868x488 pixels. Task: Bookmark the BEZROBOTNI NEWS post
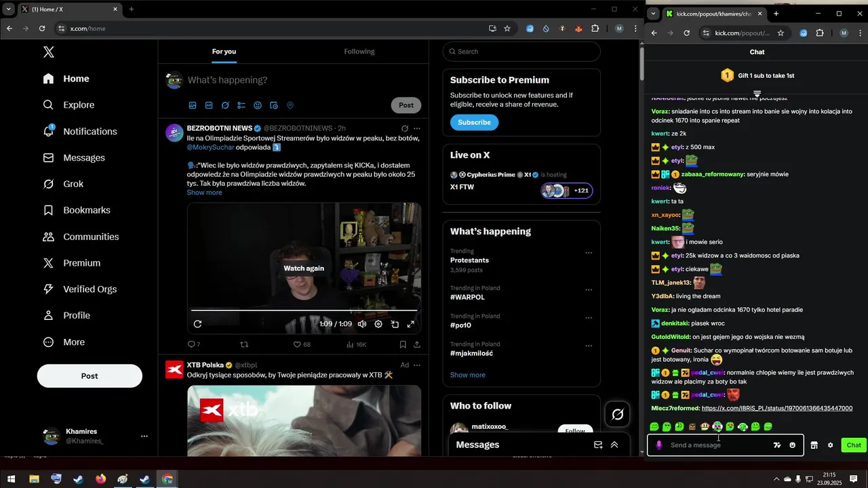pos(403,344)
